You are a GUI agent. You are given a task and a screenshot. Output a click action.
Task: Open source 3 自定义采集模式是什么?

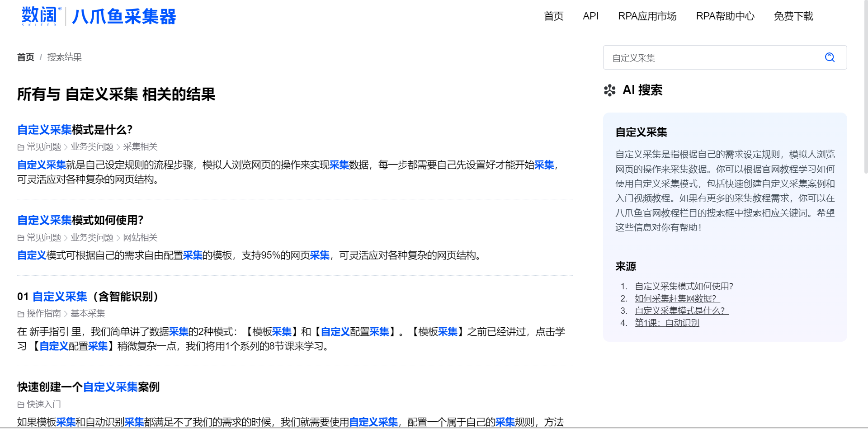click(682, 311)
